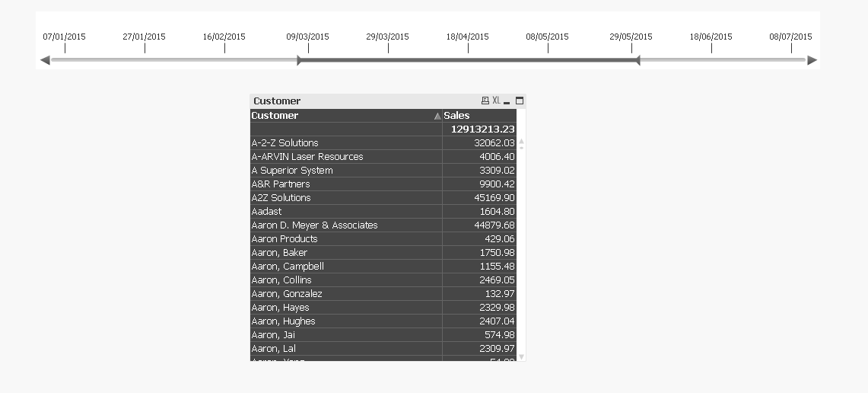Click sales value 45169.90
868x393 pixels.
click(479, 197)
